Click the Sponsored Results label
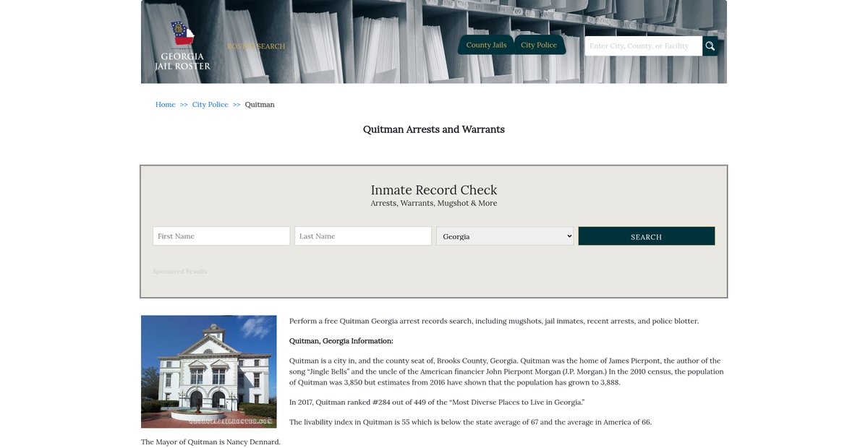This screenshot has width=868, height=448. pyautogui.click(x=179, y=272)
